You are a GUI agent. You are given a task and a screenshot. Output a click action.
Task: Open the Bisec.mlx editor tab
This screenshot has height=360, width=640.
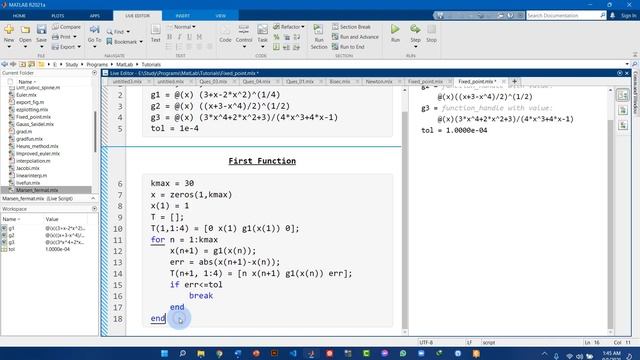(x=340, y=82)
